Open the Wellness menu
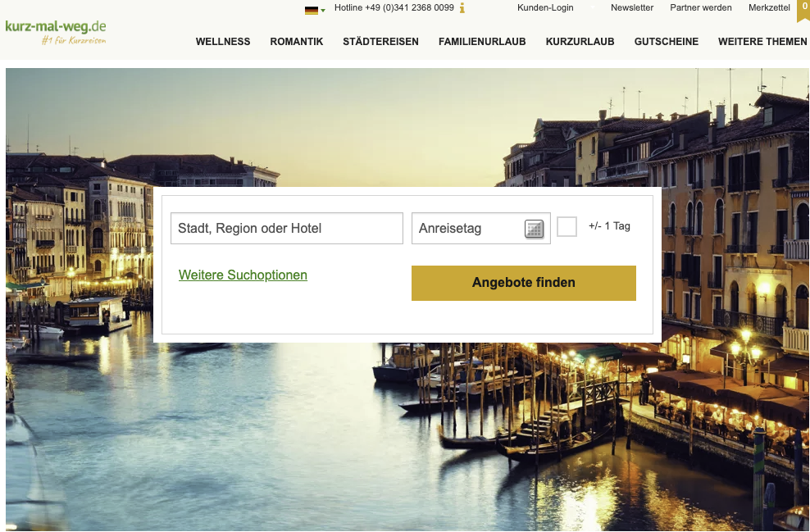The height and width of the screenshot is (532, 810). point(223,41)
